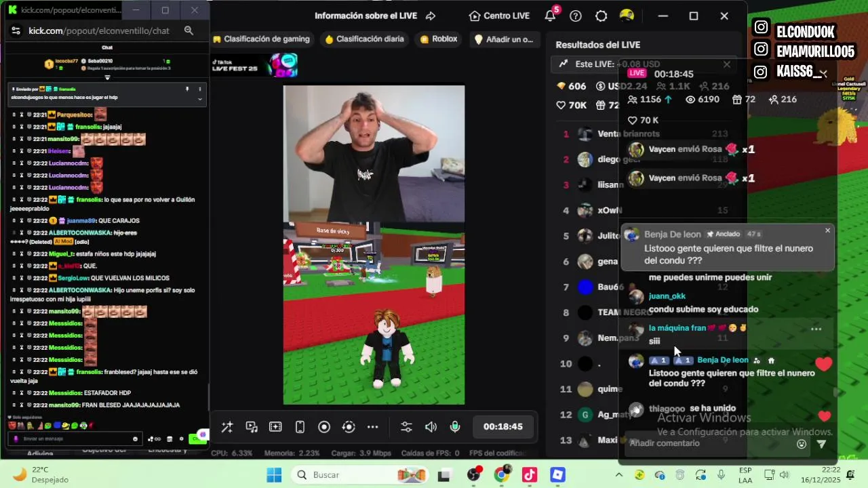This screenshot has width=868, height=488.
Task: Click Información sobre el LIVE title
Action: (x=367, y=16)
